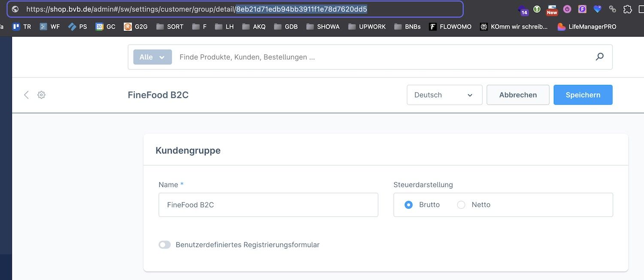Open the browser extensions puzzle icon

[627, 9]
